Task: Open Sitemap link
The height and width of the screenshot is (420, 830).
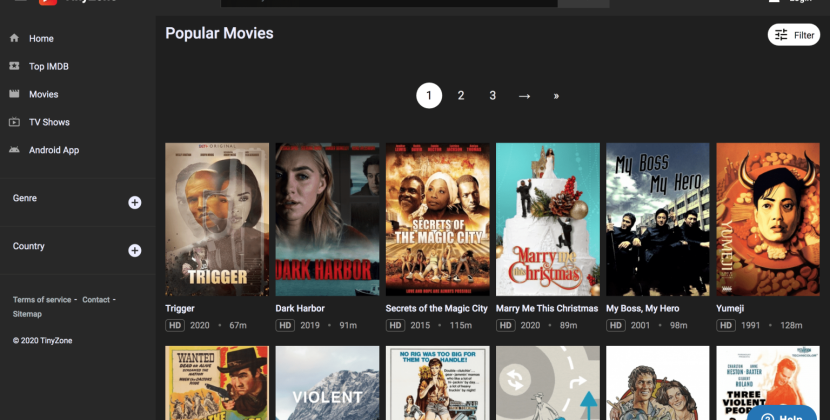Action: click(27, 314)
